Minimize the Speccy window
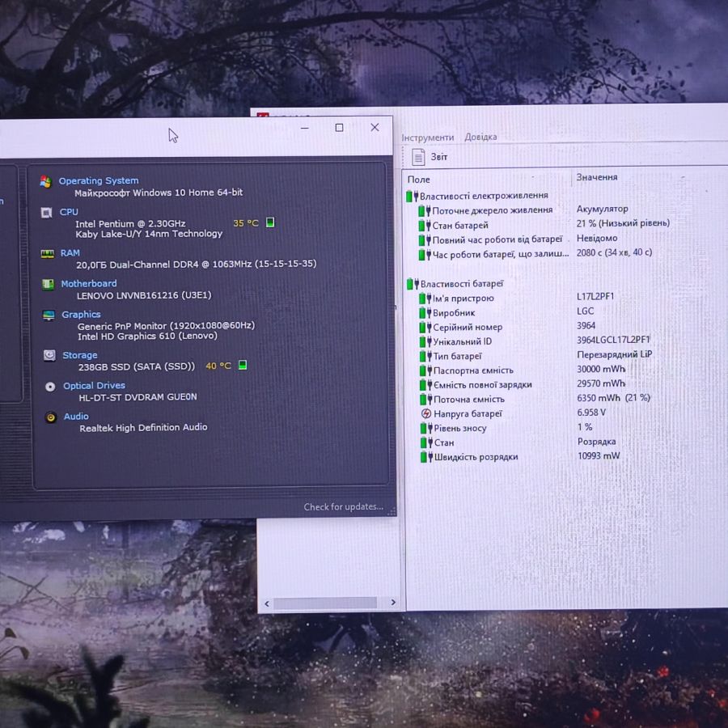728x728 pixels. click(x=305, y=128)
